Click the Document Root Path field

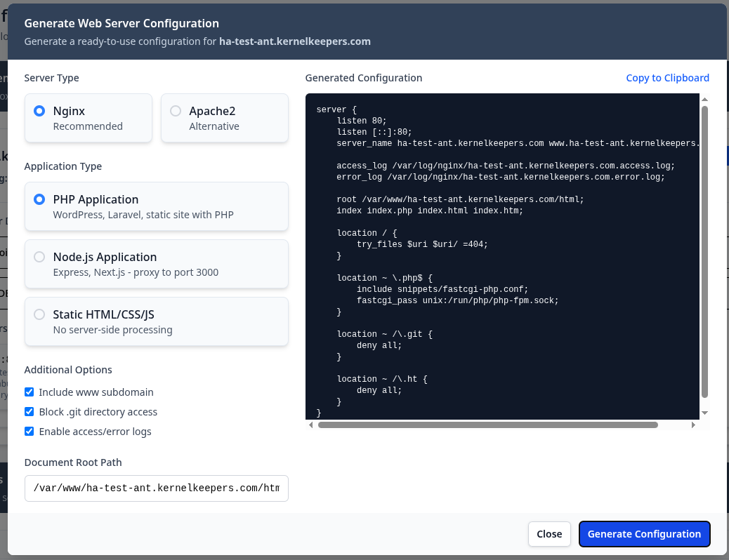[156, 488]
